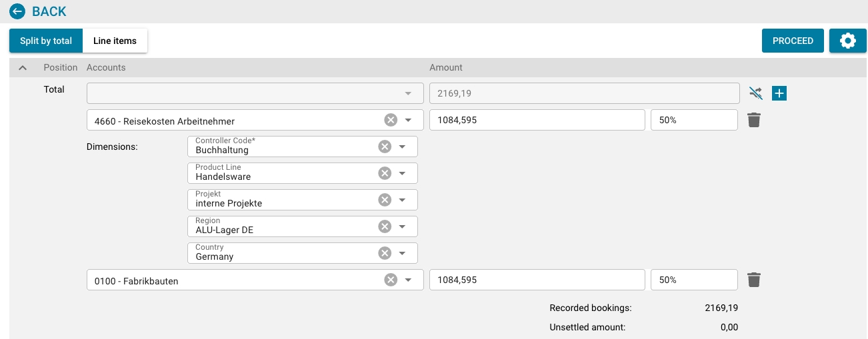The width and height of the screenshot is (868, 339).
Task: Open the Fabrikbauten account dropdown arrow
Action: point(409,280)
